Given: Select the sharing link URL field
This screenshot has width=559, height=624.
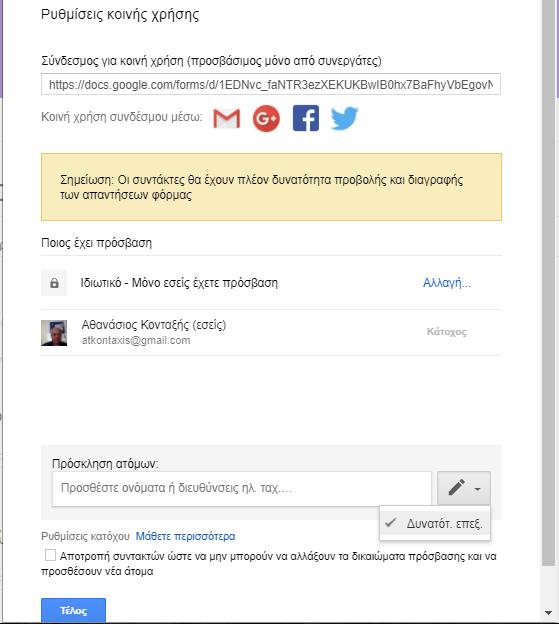Looking at the screenshot, I should [x=271, y=84].
